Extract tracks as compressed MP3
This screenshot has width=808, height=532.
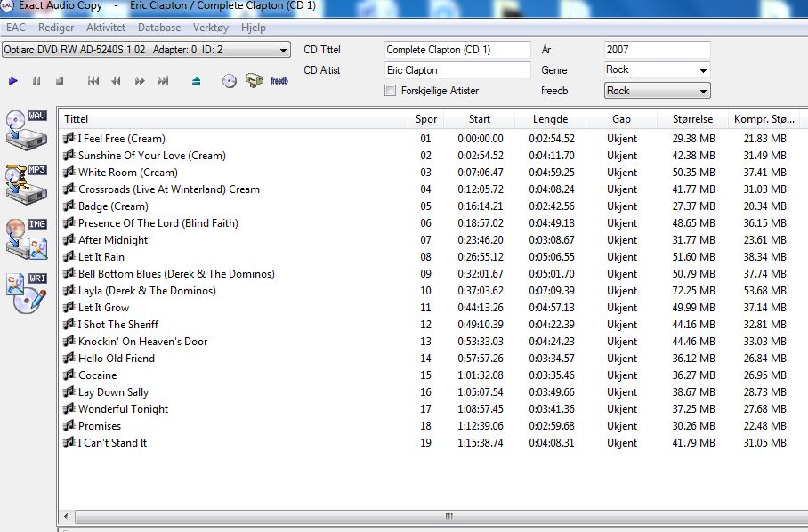point(27,184)
